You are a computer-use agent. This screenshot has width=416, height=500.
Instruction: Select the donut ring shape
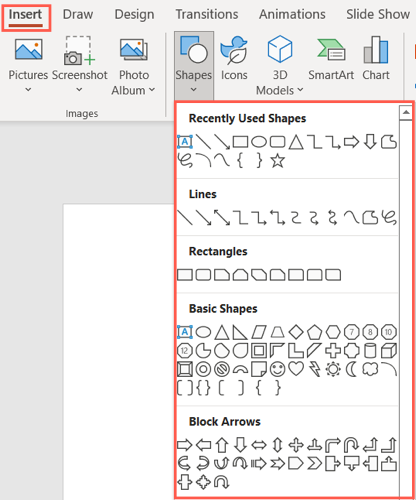pyautogui.click(x=203, y=369)
